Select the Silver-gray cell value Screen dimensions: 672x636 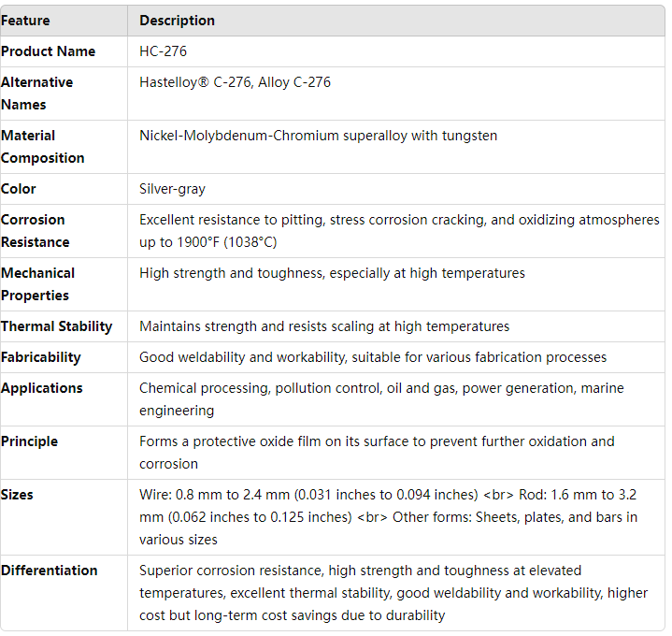[x=172, y=189]
